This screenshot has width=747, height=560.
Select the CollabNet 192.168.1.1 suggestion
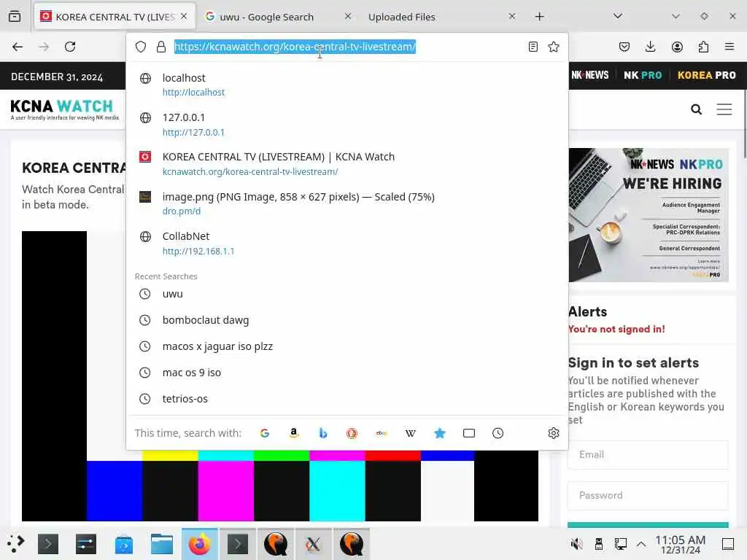pyautogui.click(x=347, y=244)
